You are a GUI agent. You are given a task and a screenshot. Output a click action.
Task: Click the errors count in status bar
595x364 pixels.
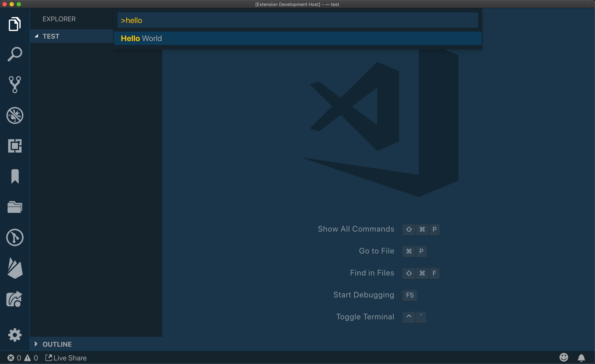(x=14, y=358)
